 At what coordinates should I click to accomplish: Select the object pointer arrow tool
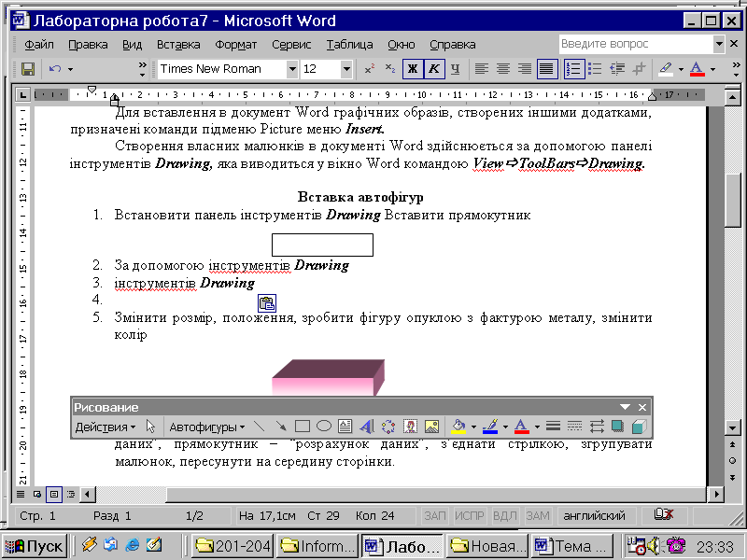click(151, 427)
